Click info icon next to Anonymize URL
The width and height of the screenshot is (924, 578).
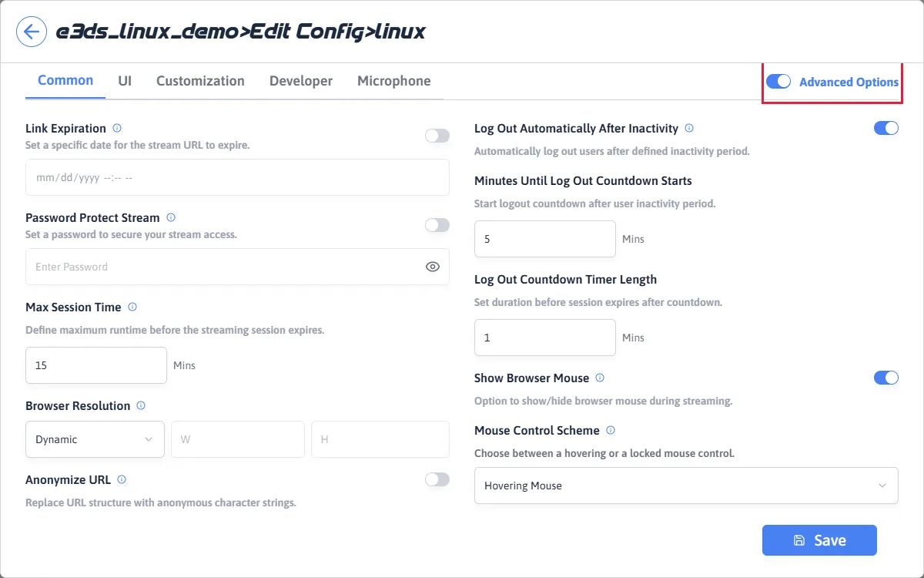point(122,479)
